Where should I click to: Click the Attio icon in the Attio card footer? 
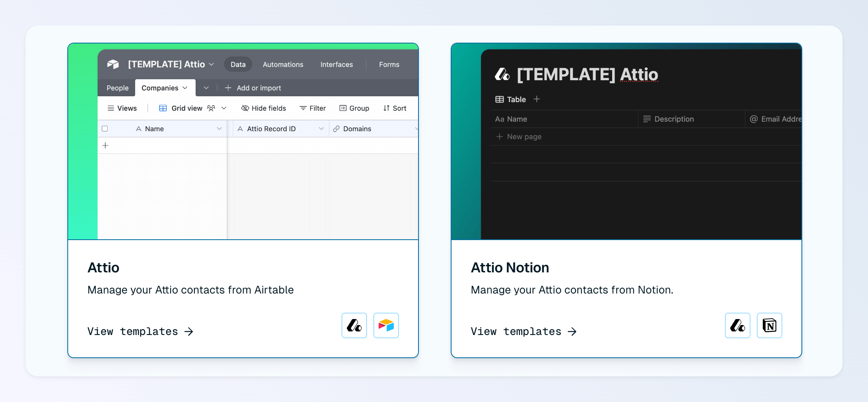[x=354, y=325]
